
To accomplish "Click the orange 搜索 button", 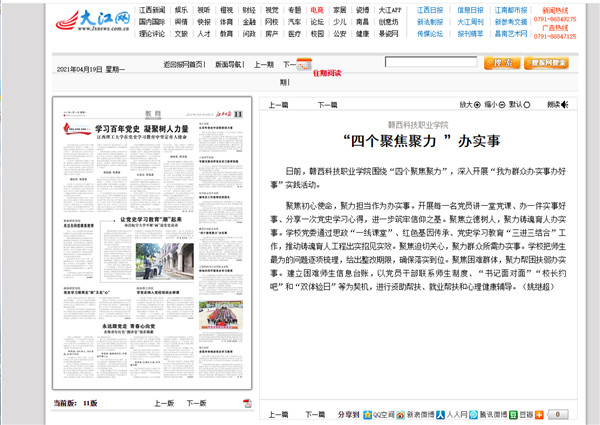I will click(x=502, y=63).
